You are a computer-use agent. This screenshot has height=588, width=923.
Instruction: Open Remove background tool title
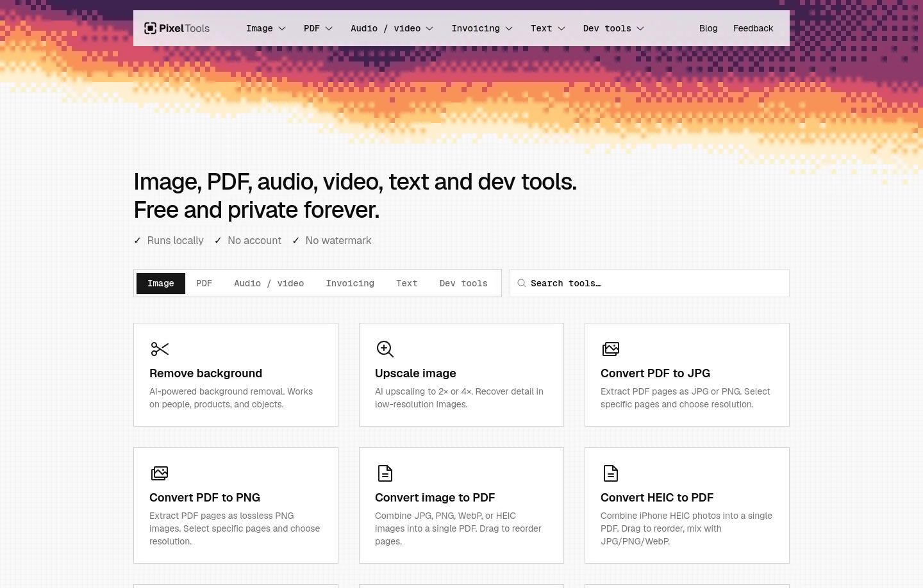point(206,373)
